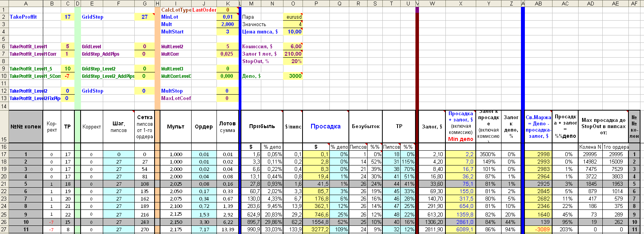644x234 pixels.
Task: Click row header 9
Action: click(x=4, y=69)
